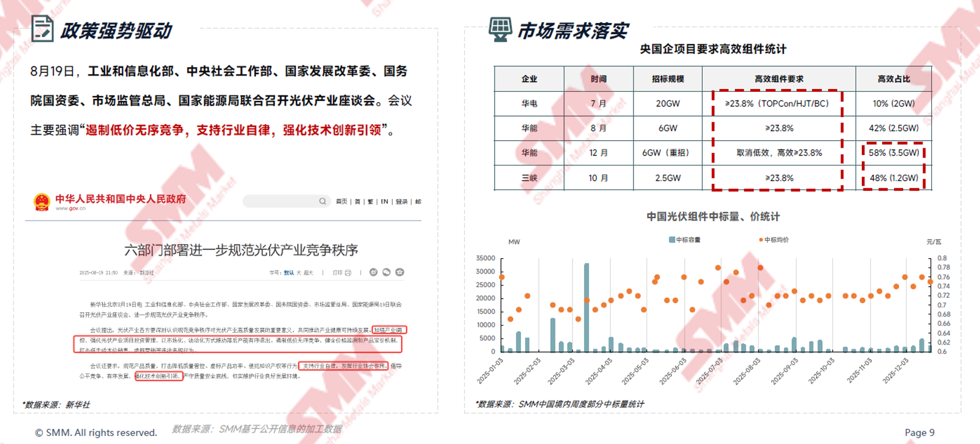This screenshot has height=444, width=980.
Task: Click the 市场需求落实 heading
Action: 573,30
